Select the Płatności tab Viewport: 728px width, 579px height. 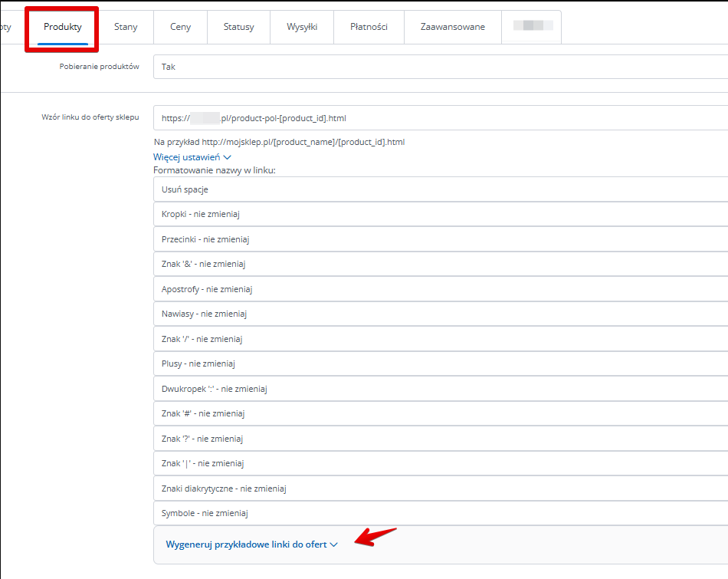369,27
